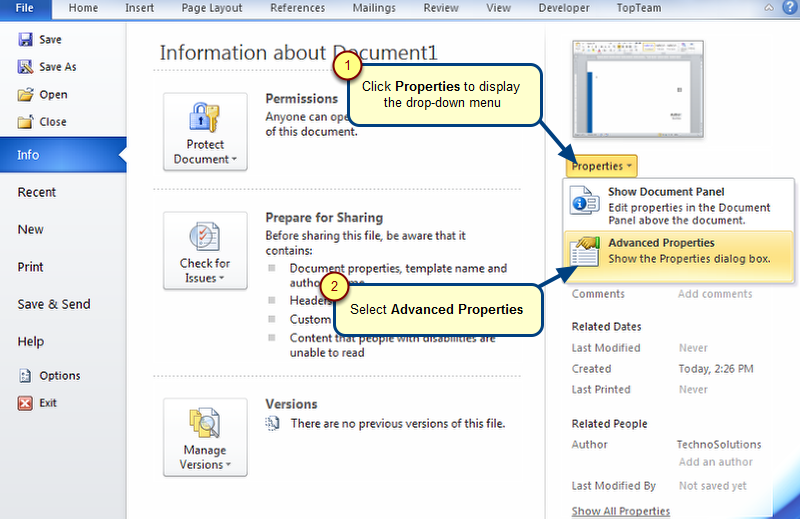Select Recent in the backstage sidebar
The height and width of the screenshot is (519, 800).
pyautogui.click(x=37, y=192)
